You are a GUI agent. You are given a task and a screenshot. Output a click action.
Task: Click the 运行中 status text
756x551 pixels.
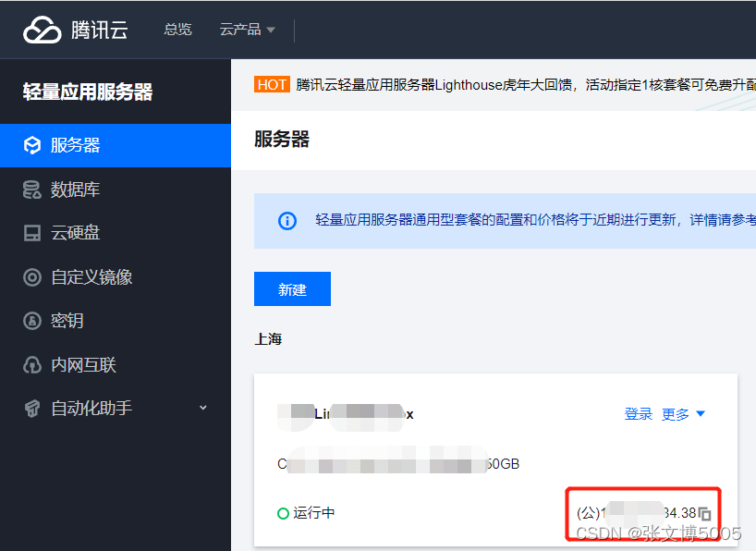pos(314,513)
